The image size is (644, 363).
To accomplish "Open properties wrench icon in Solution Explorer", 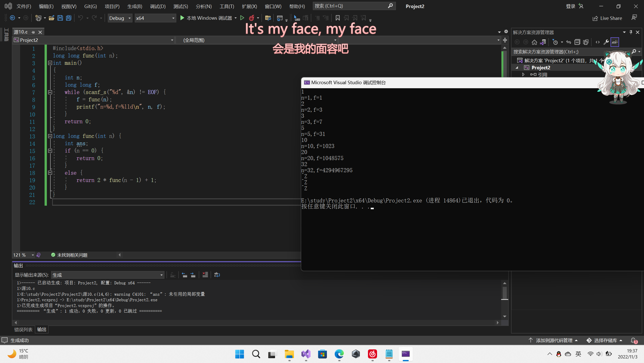I will [x=606, y=42].
